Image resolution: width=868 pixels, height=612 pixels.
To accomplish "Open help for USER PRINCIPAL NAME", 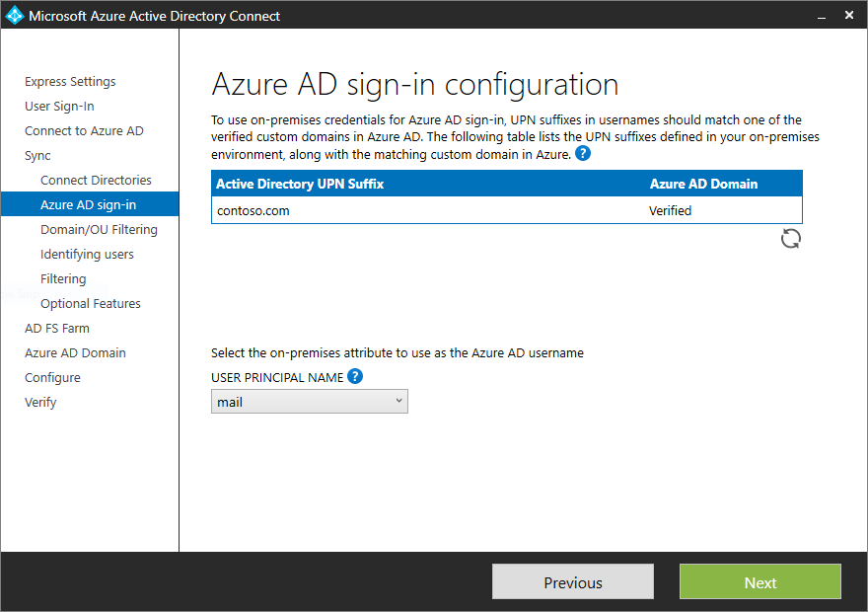I will point(355,376).
